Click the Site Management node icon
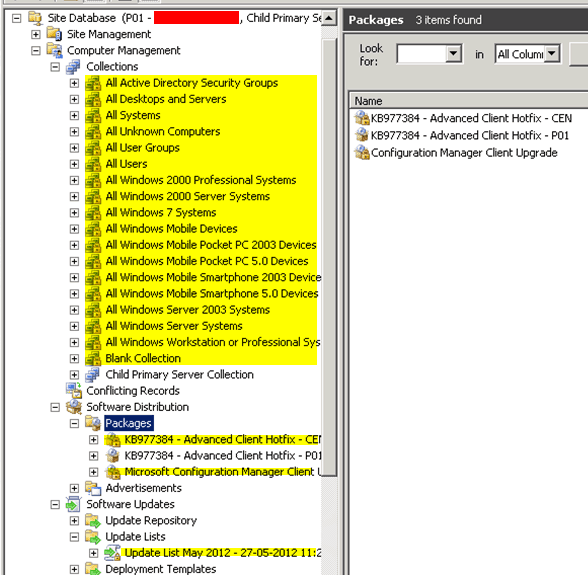Viewport: 588px width, 575px height. [54, 34]
